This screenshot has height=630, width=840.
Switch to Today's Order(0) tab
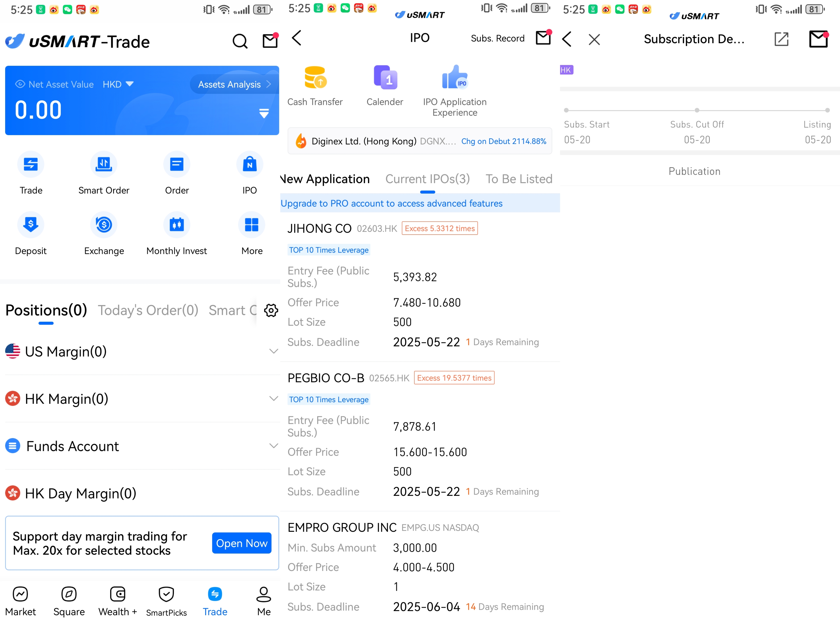pos(148,310)
